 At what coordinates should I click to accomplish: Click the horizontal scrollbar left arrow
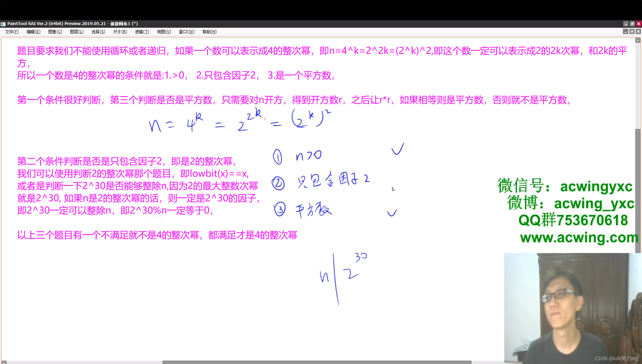(x=4, y=362)
